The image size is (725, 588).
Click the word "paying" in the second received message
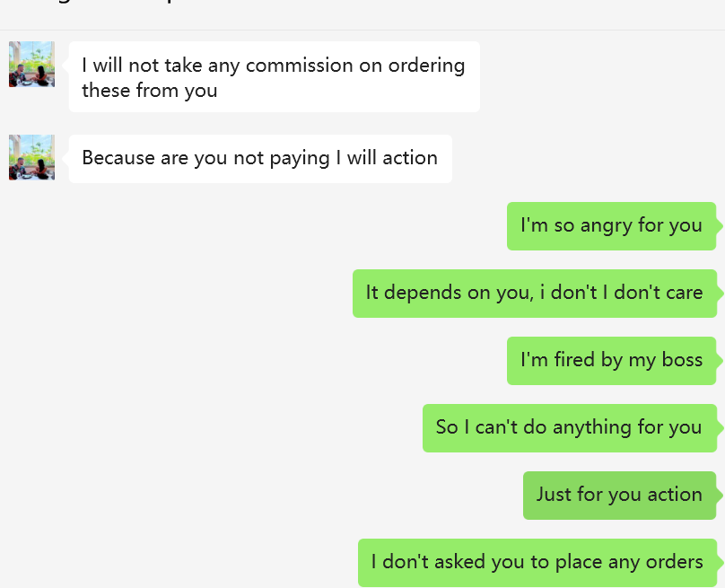pyautogui.click(x=302, y=159)
